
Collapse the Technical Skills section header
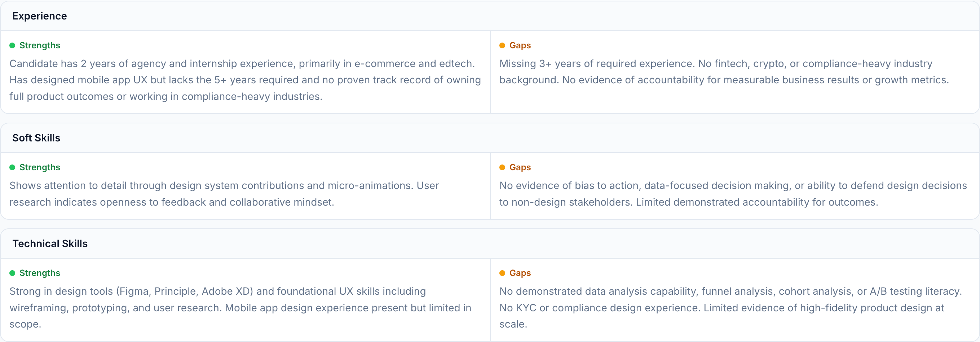point(50,244)
